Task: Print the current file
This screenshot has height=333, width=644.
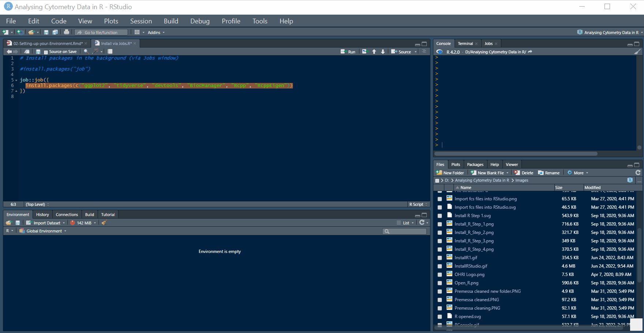Action: 67,32
